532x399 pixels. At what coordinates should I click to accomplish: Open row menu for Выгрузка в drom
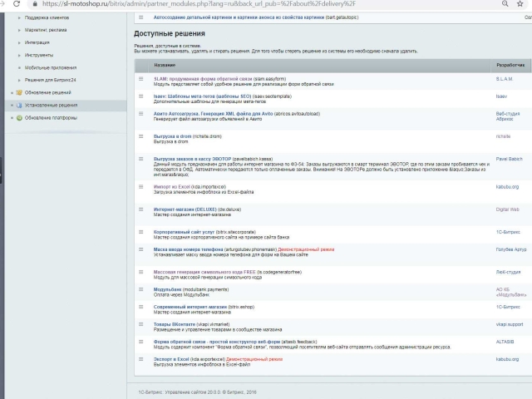click(140, 135)
